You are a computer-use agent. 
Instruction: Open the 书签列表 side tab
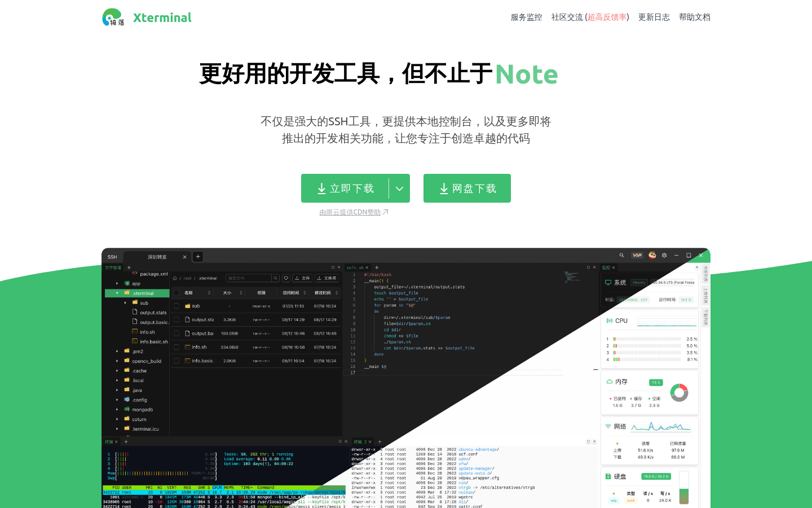point(705,274)
